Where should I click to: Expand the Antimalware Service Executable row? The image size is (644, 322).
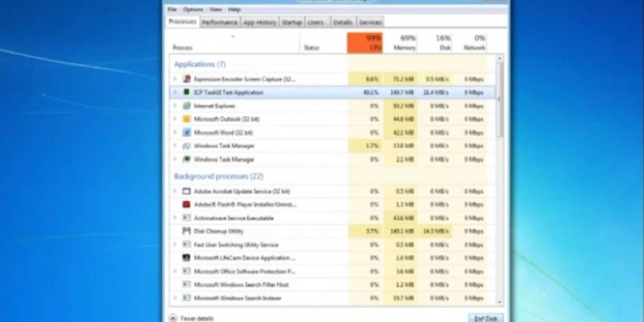[x=175, y=218]
